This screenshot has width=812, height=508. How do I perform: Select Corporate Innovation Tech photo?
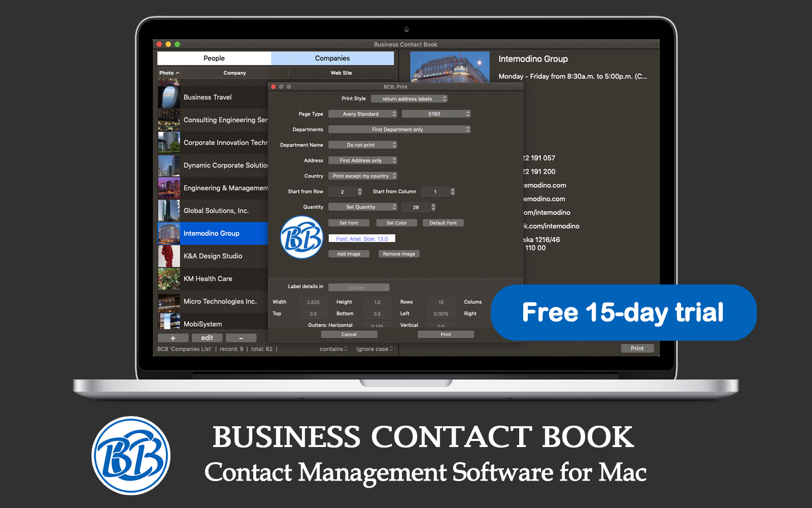pos(169,143)
